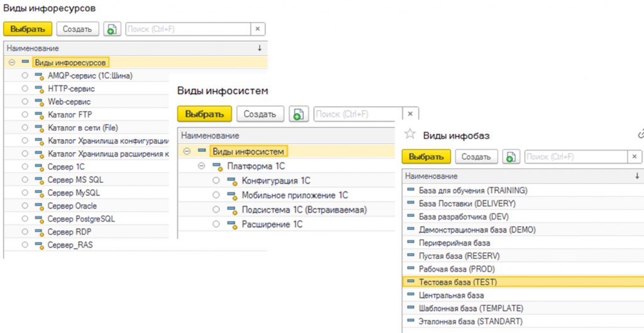This screenshot has height=333, width=644.
Task: Click Создать in Виды инфоресурсов window
Action: 77,29
